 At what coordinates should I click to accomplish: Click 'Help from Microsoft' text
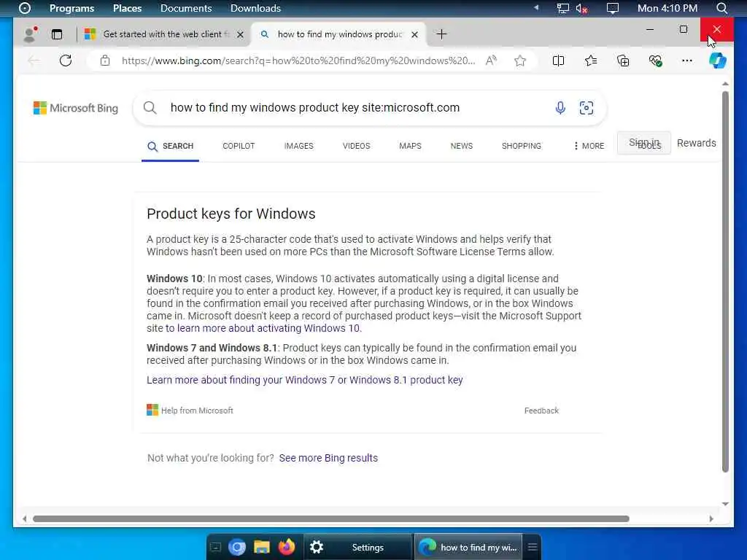click(197, 411)
